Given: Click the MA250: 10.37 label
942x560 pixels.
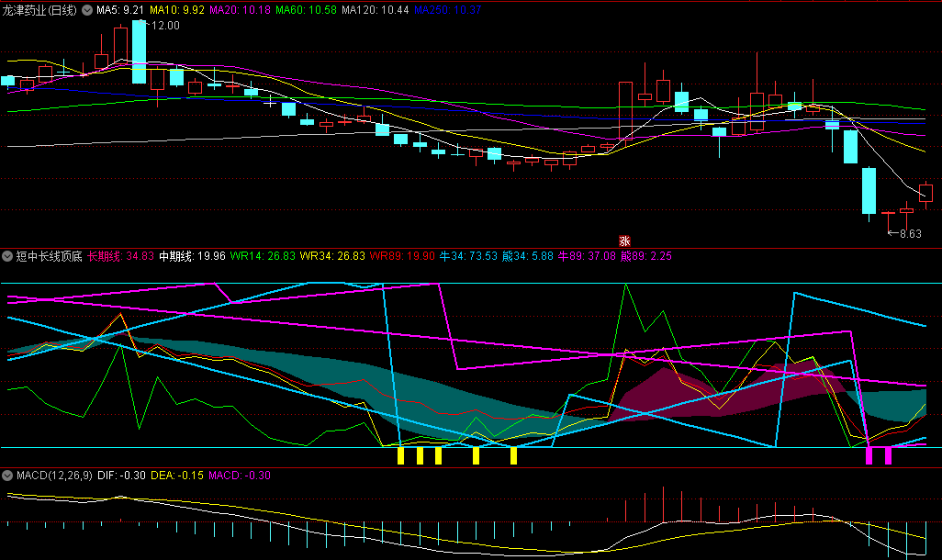Looking at the screenshot, I should pyautogui.click(x=447, y=10).
